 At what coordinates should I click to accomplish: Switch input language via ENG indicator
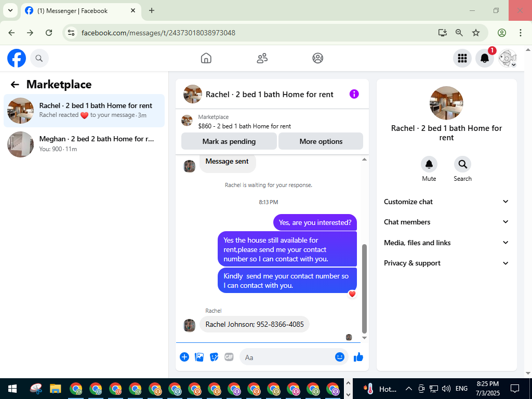click(x=461, y=389)
